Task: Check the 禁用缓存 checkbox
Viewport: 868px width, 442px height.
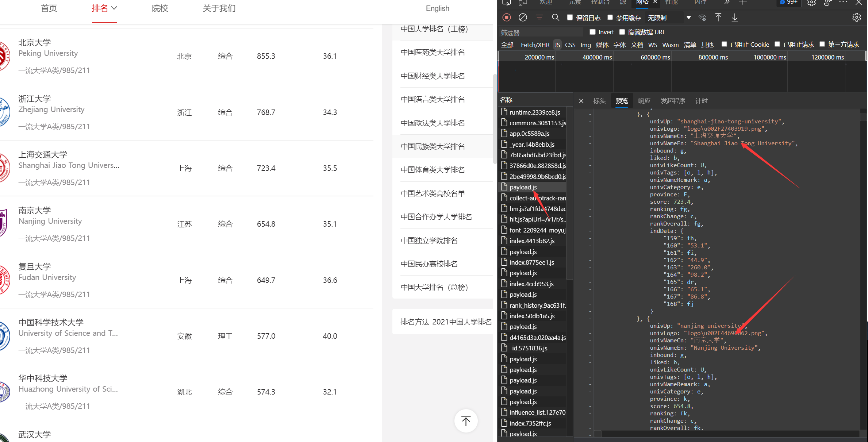Action: [x=610, y=18]
